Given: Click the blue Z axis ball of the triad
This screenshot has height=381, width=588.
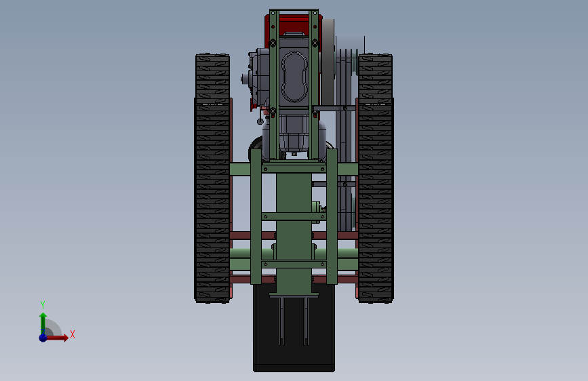Looking at the screenshot, I should pyautogui.click(x=43, y=338).
